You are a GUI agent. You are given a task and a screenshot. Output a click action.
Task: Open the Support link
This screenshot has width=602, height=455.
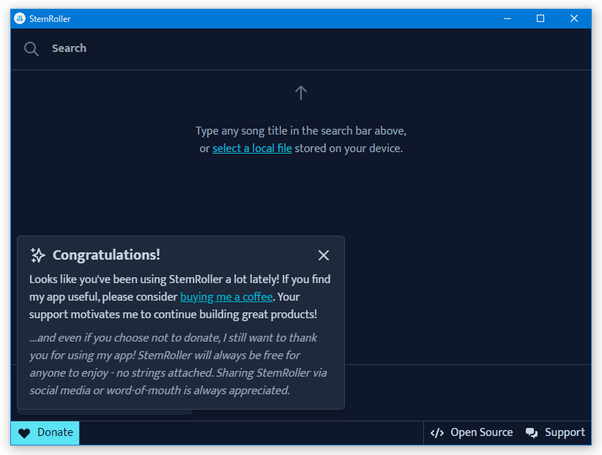coord(555,433)
